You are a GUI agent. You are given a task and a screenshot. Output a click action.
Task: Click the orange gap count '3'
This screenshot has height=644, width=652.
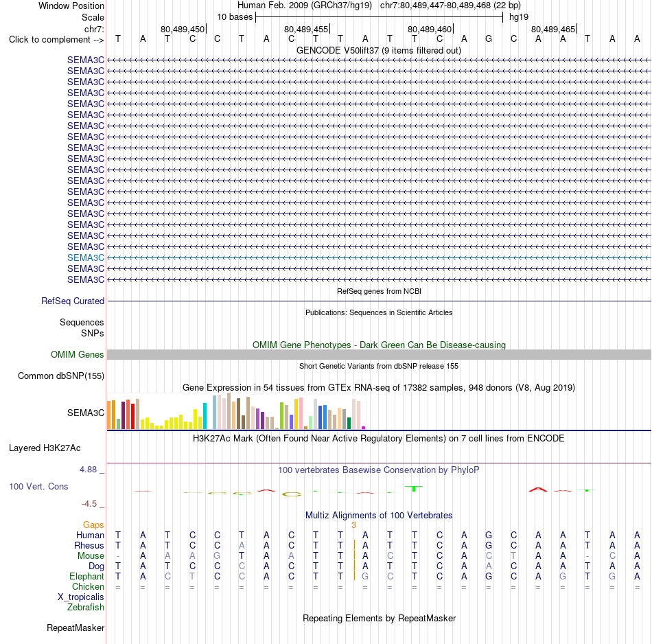tap(353, 525)
